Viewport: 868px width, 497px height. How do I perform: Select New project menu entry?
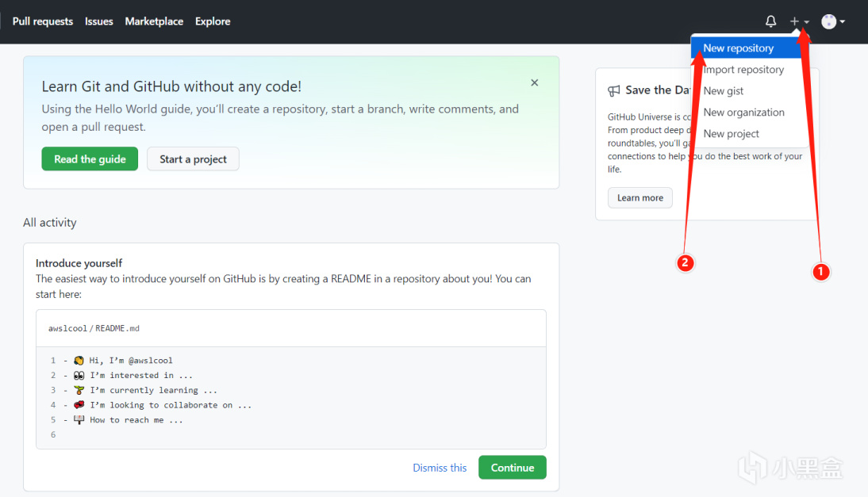(x=731, y=134)
